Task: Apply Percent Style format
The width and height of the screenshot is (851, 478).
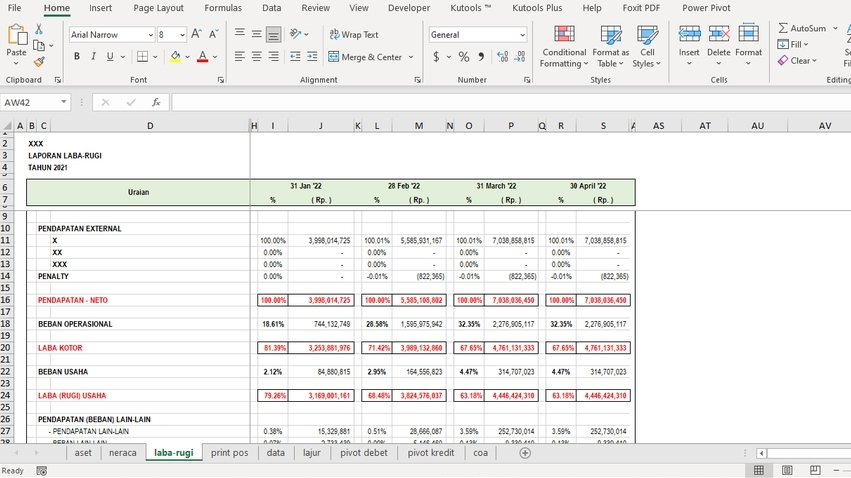Action: point(463,56)
